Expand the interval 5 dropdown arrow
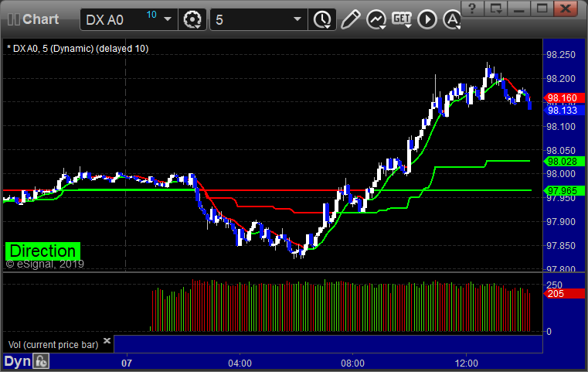 tap(297, 19)
